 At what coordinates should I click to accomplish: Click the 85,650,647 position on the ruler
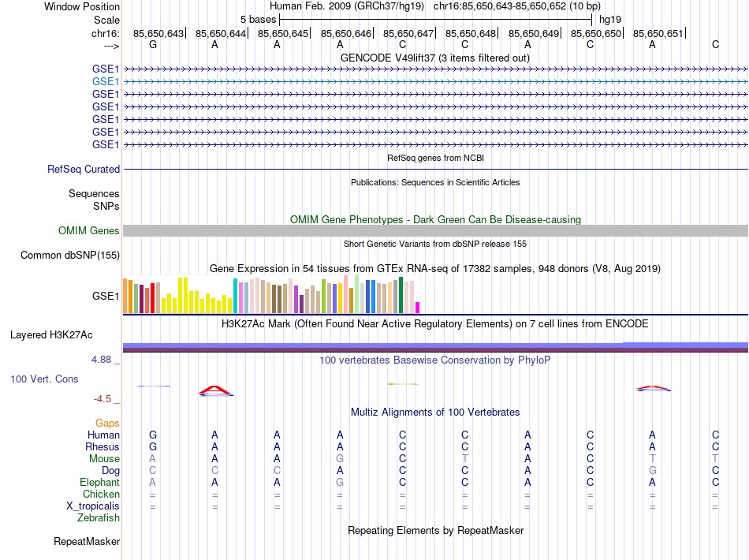(x=408, y=33)
